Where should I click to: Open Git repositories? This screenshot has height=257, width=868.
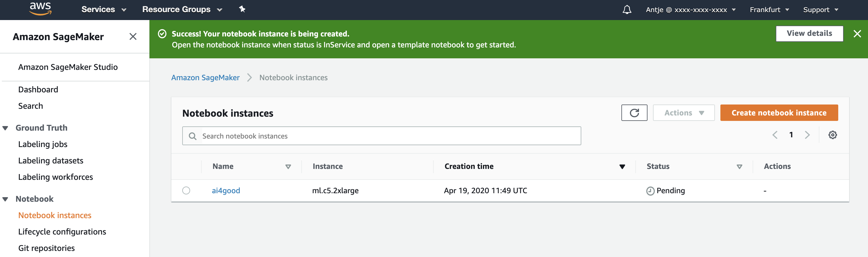tap(46, 248)
